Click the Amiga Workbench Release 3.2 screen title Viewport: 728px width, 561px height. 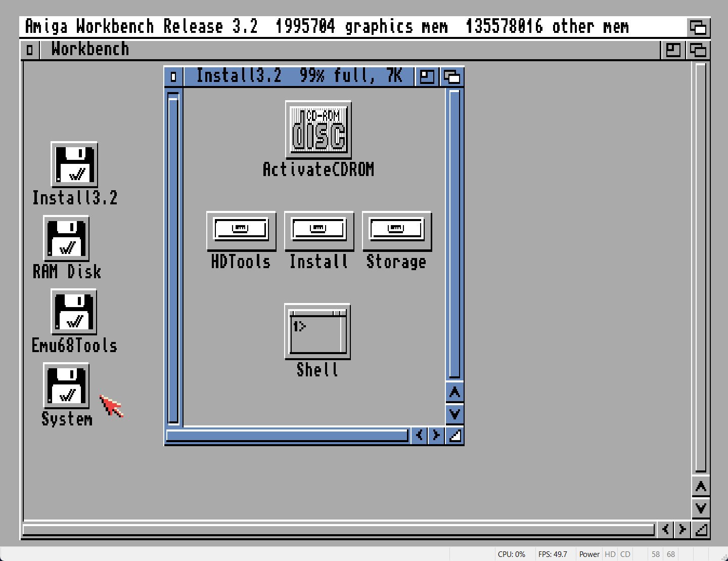[142, 26]
